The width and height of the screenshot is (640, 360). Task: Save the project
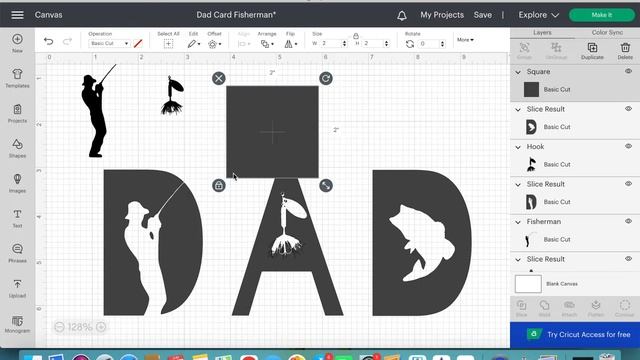[482, 15]
